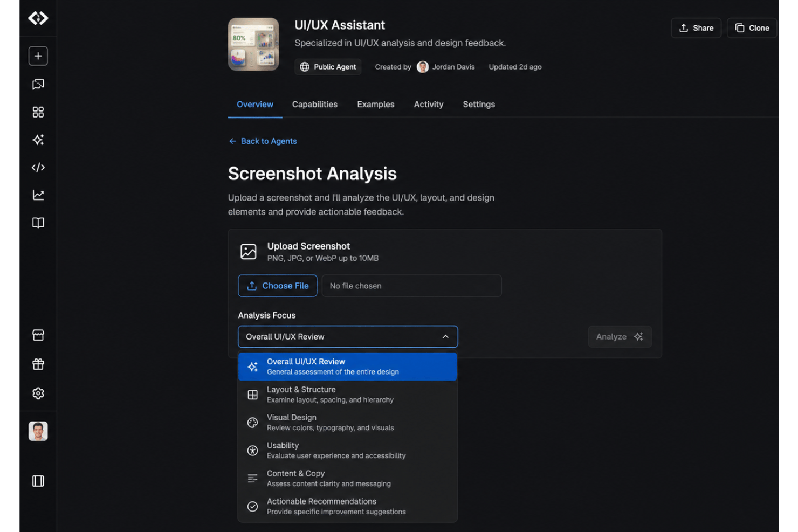Click 'Updated 2d ago' text

pos(515,67)
